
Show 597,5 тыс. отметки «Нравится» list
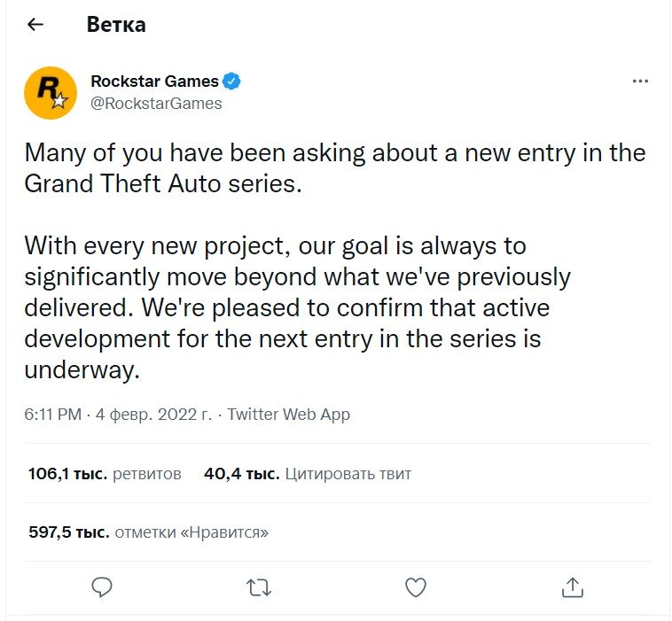pos(148,532)
